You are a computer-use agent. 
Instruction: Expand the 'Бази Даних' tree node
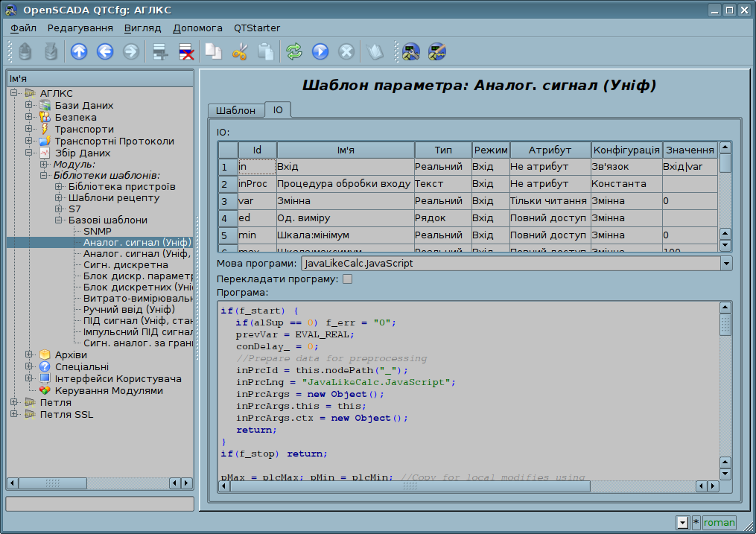[x=29, y=105]
